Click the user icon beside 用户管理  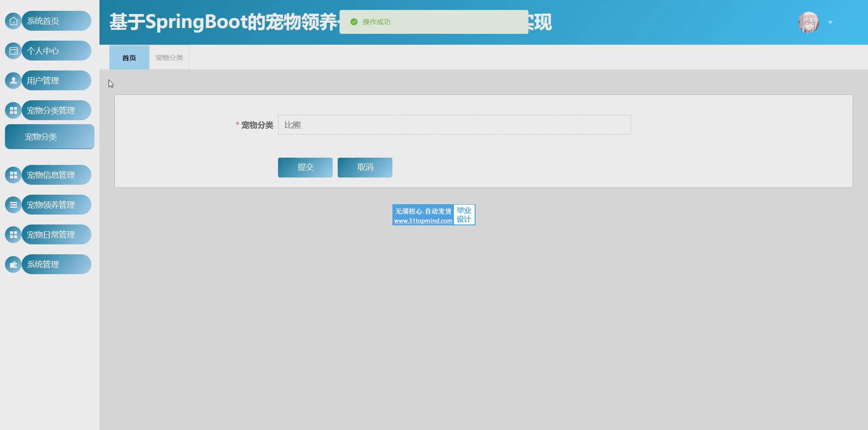coord(14,81)
